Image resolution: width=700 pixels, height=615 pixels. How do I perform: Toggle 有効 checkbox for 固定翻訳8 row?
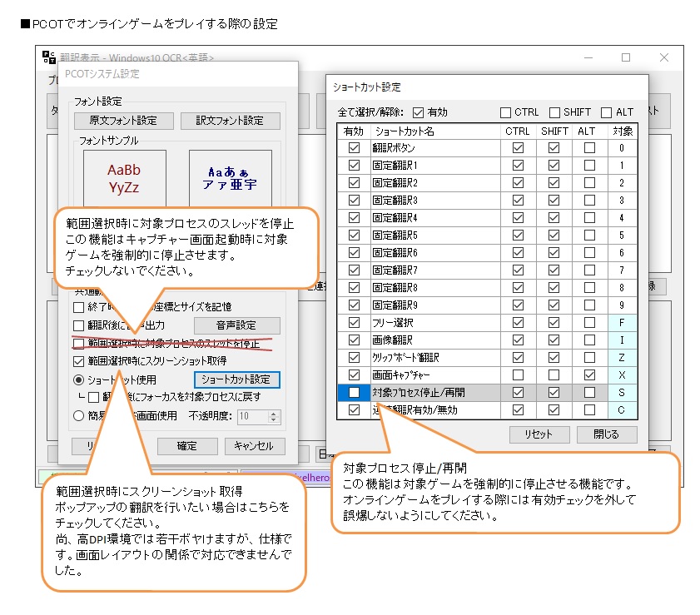click(354, 287)
